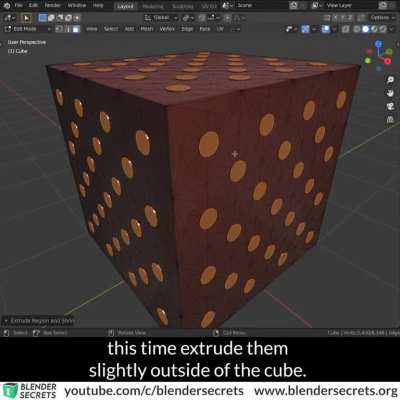Switch perspective/orthographic grid icon

tap(390, 120)
